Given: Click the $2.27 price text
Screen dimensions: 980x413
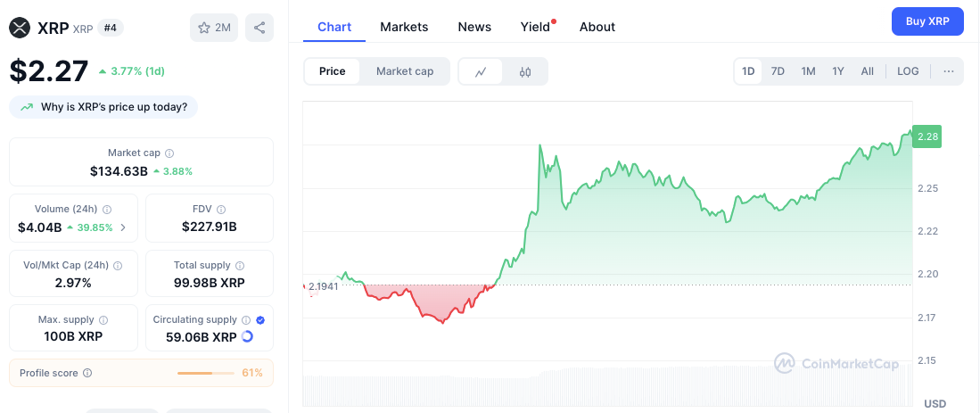Looking at the screenshot, I should [x=49, y=70].
